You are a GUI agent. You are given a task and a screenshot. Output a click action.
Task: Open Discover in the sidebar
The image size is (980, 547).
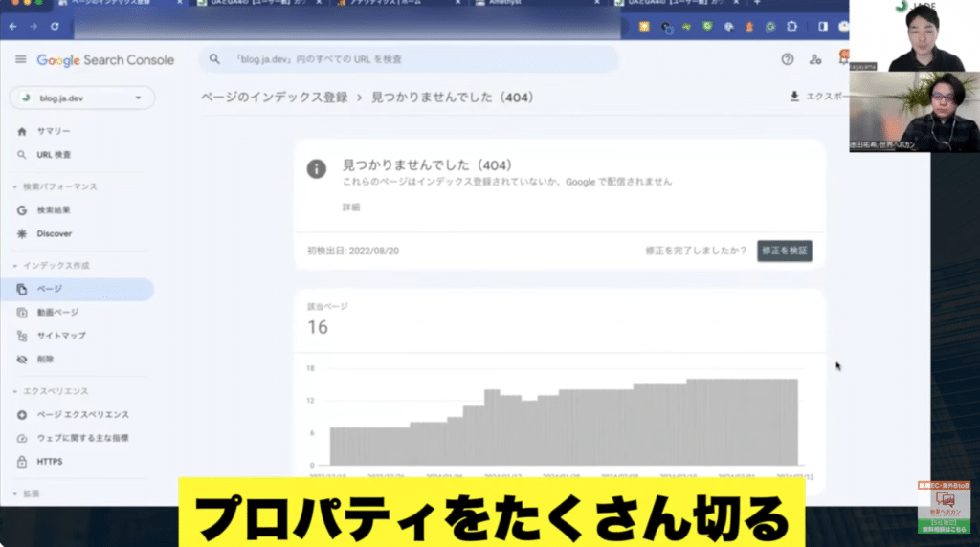point(54,233)
